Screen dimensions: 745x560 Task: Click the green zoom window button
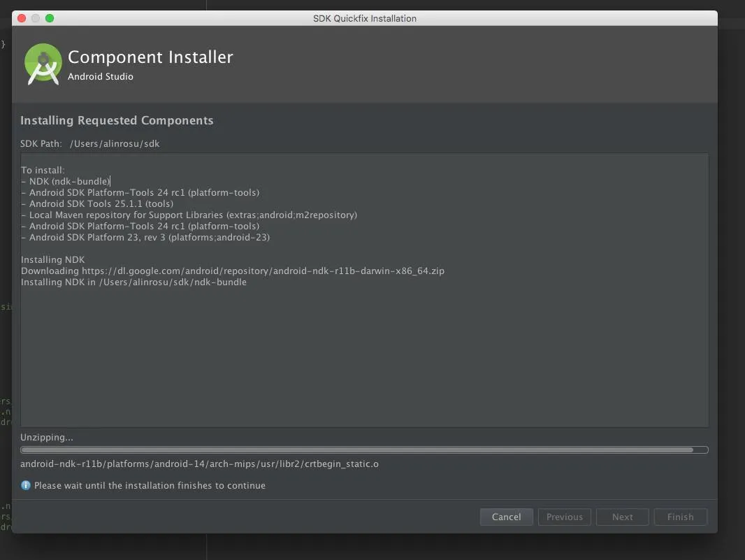point(50,18)
